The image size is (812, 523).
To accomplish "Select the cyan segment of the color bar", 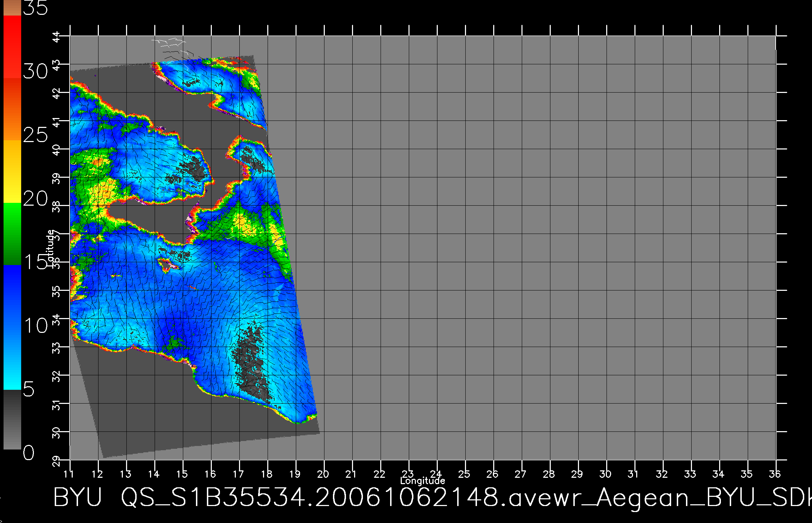I will pos(12,358).
